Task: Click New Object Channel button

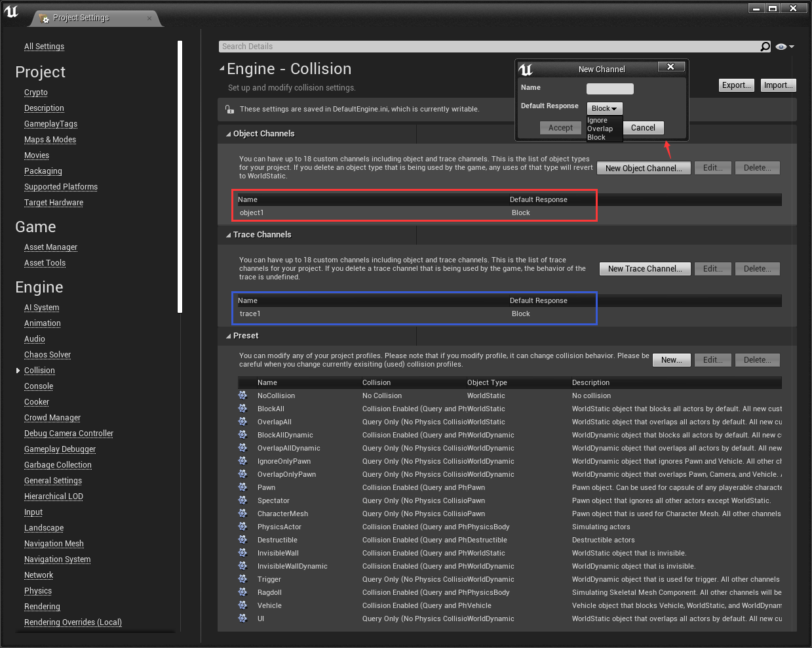Action: pos(644,169)
